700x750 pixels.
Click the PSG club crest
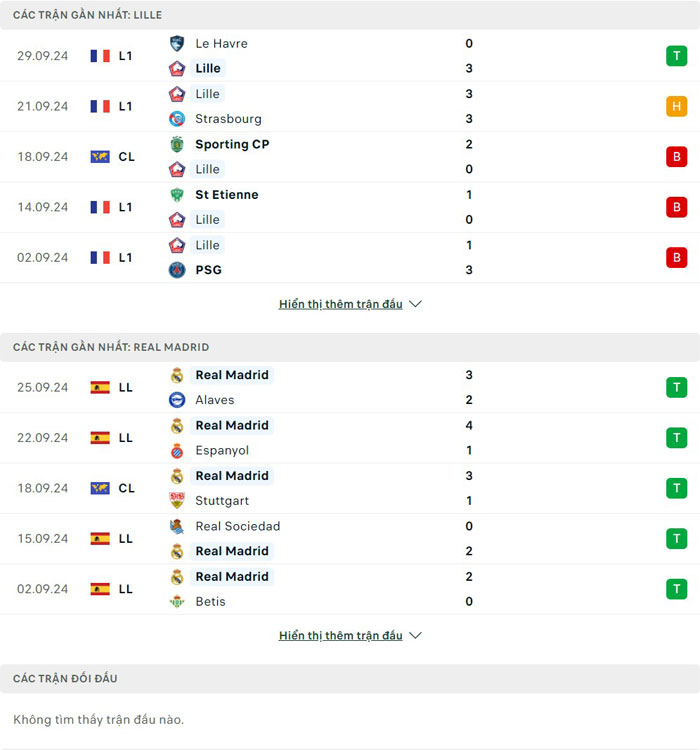[x=177, y=270]
